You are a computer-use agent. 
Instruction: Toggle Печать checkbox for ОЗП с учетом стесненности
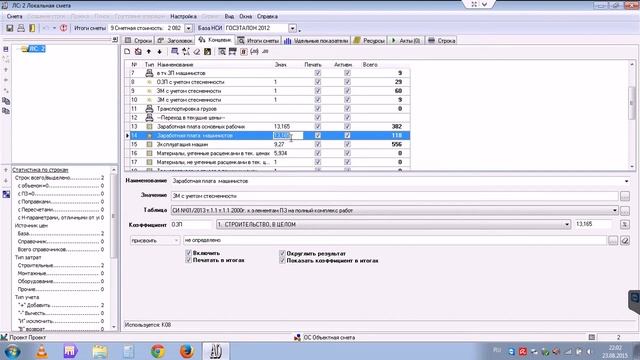[318, 82]
